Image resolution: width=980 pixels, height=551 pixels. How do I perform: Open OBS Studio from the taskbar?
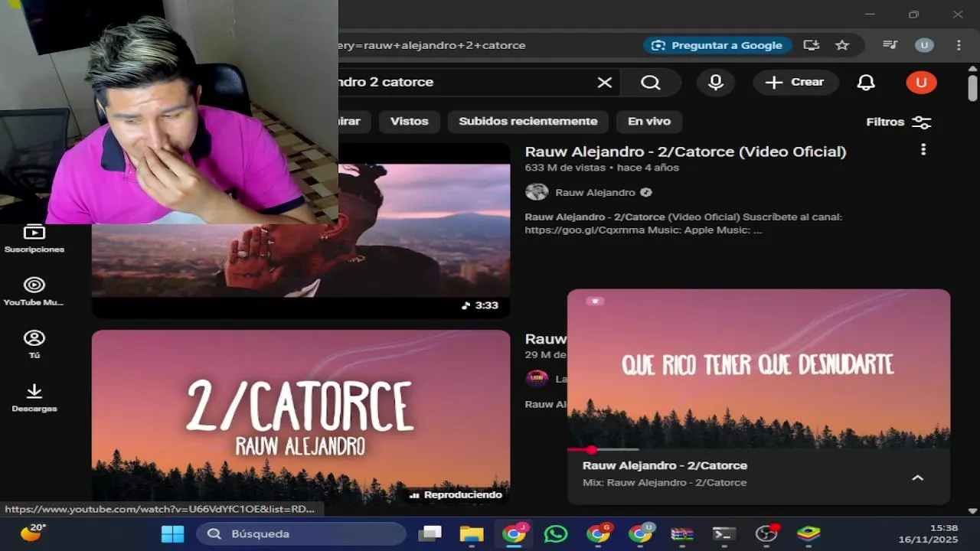click(x=766, y=533)
